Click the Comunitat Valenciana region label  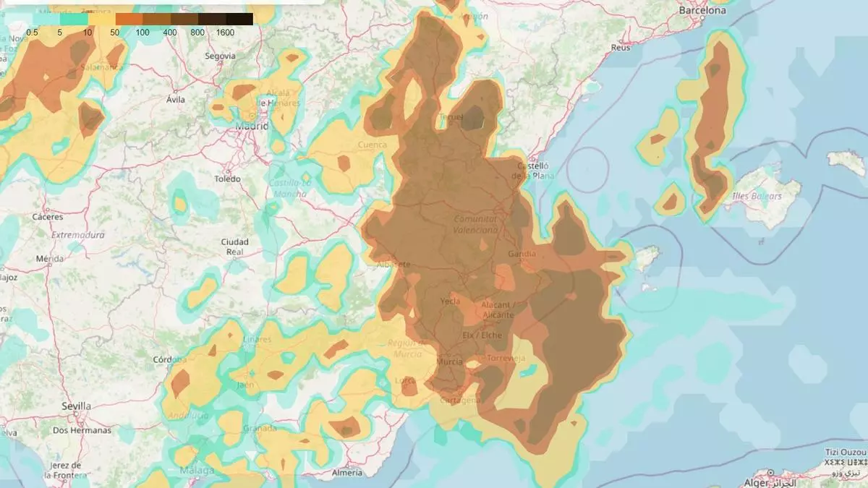(475, 224)
